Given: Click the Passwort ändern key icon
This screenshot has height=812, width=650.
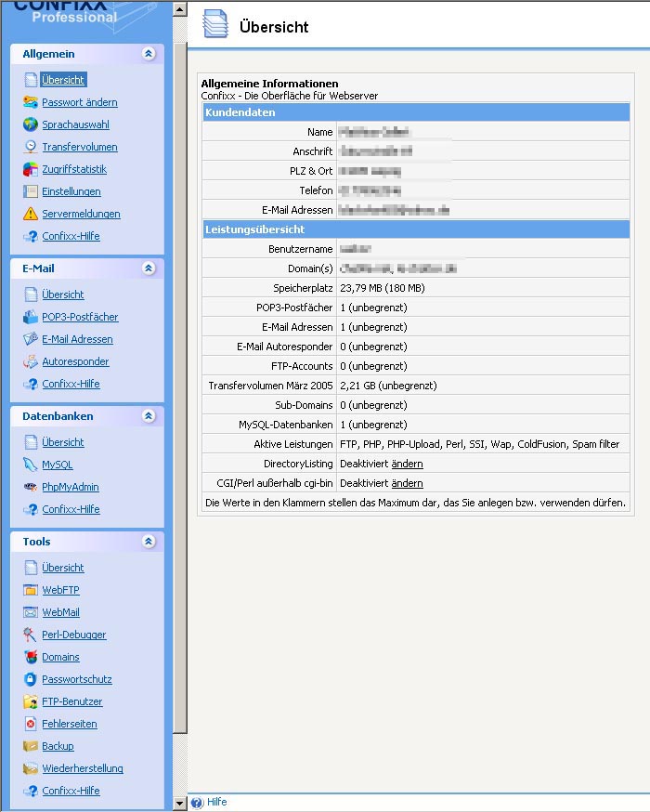Looking at the screenshot, I should coord(31,102).
